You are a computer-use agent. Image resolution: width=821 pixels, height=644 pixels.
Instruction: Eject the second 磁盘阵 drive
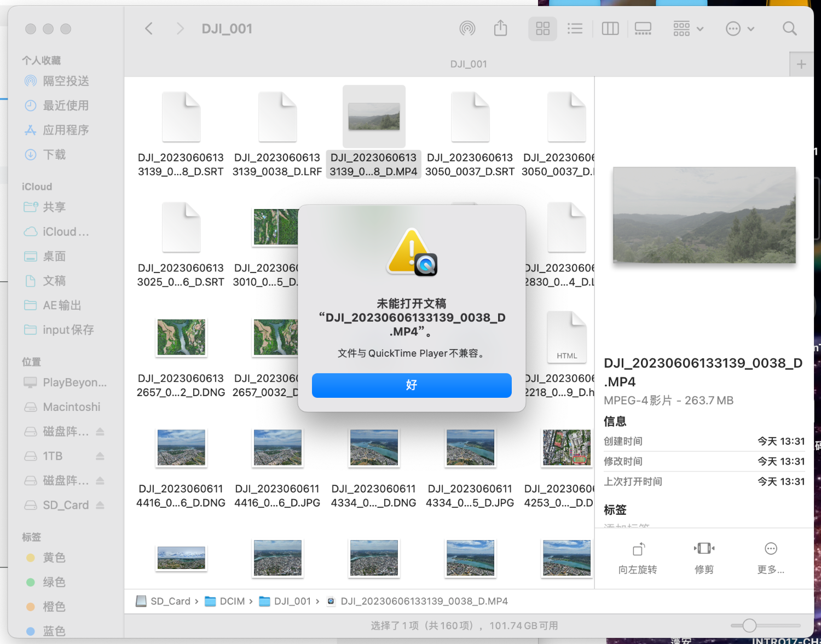100,480
